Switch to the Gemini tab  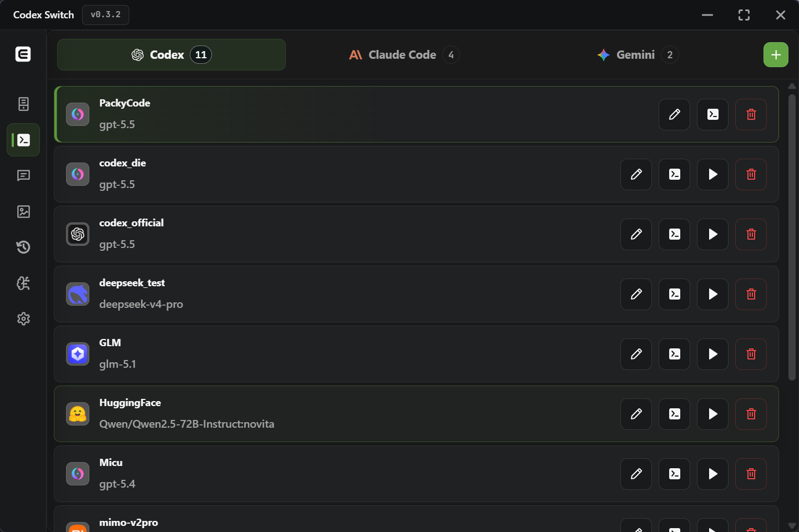638,54
